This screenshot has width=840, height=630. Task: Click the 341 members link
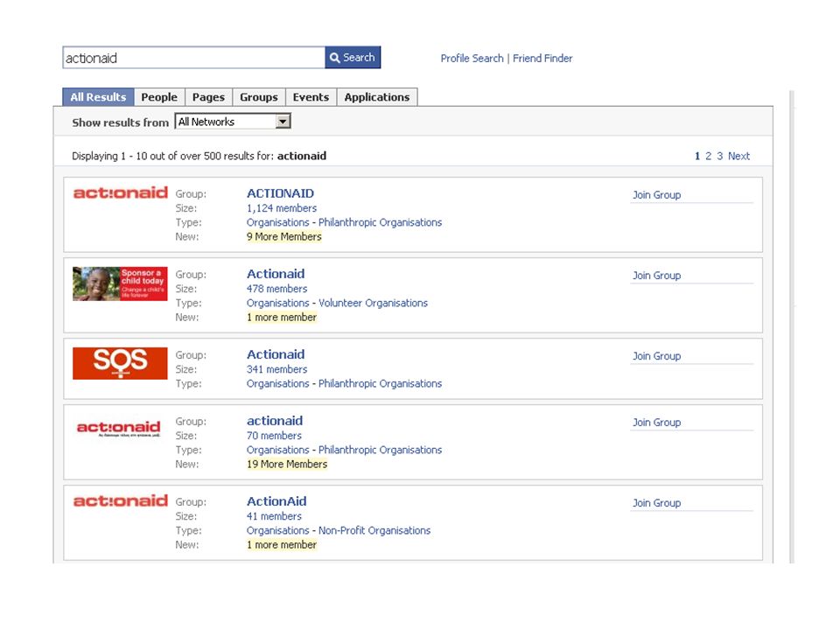click(x=277, y=369)
